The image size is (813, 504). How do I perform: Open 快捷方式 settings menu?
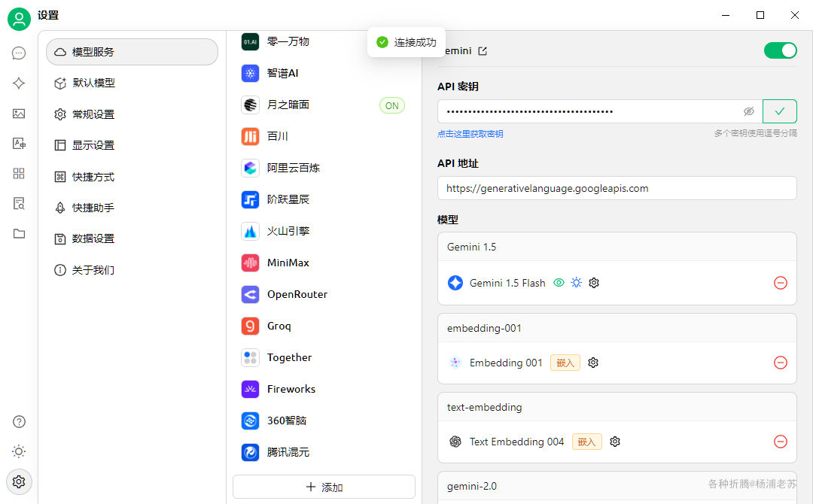pos(132,177)
